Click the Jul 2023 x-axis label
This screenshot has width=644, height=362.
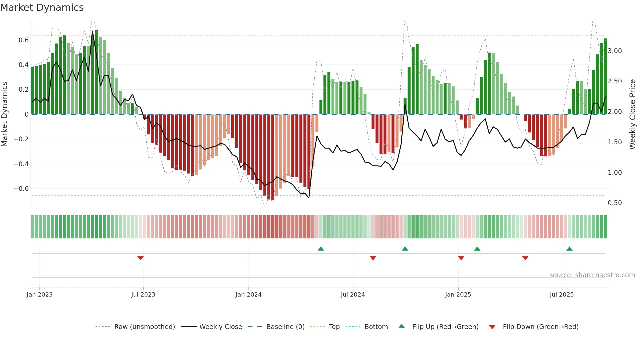[x=143, y=294]
